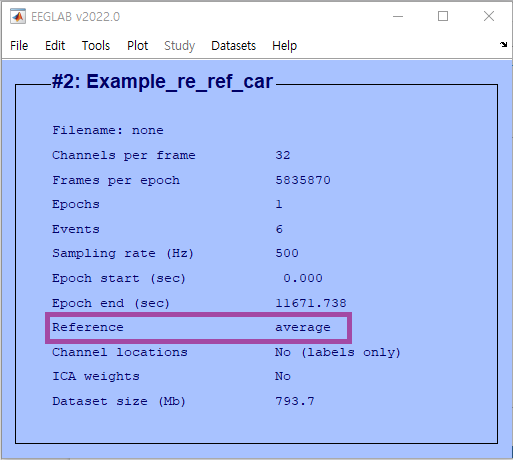This screenshot has width=513, height=460.
Task: Click the ICA weights value 'No'
Action: tap(283, 376)
